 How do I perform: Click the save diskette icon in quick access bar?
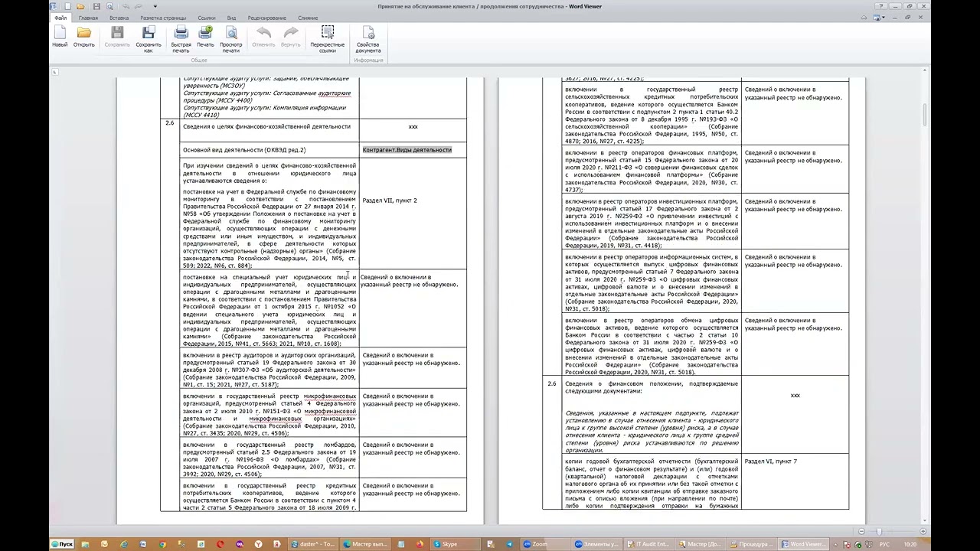click(96, 6)
